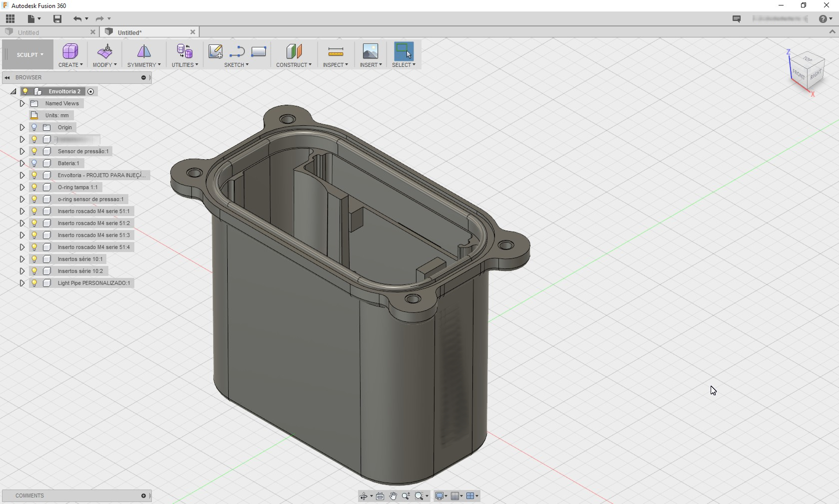Select Units: mm entry
The height and width of the screenshot is (504, 839).
coord(57,115)
